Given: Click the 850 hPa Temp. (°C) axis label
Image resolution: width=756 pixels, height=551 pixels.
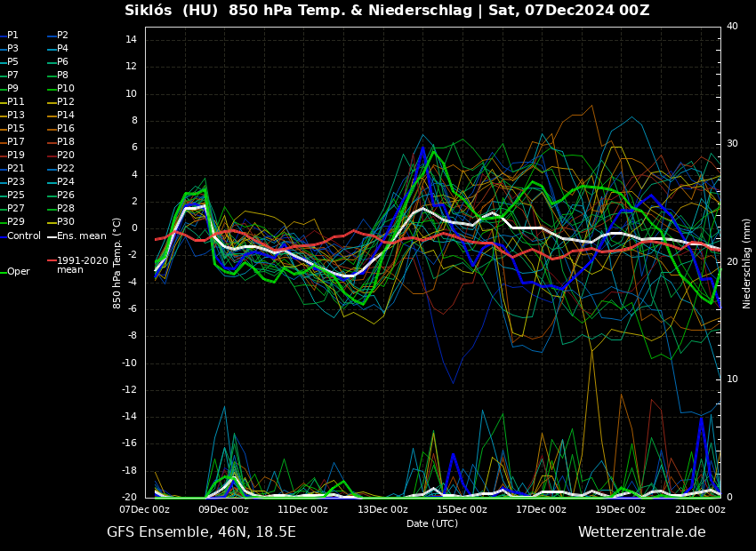Looking at the screenshot, I should [117, 262].
